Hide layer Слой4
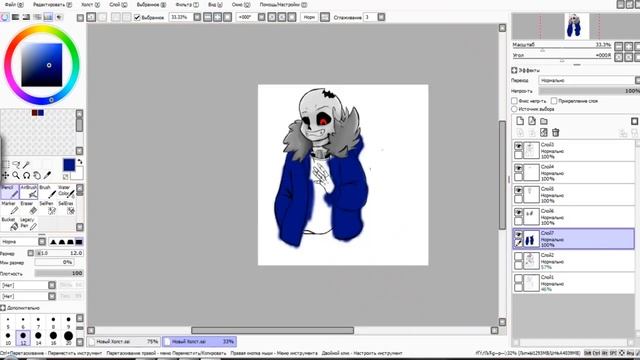 518,168
